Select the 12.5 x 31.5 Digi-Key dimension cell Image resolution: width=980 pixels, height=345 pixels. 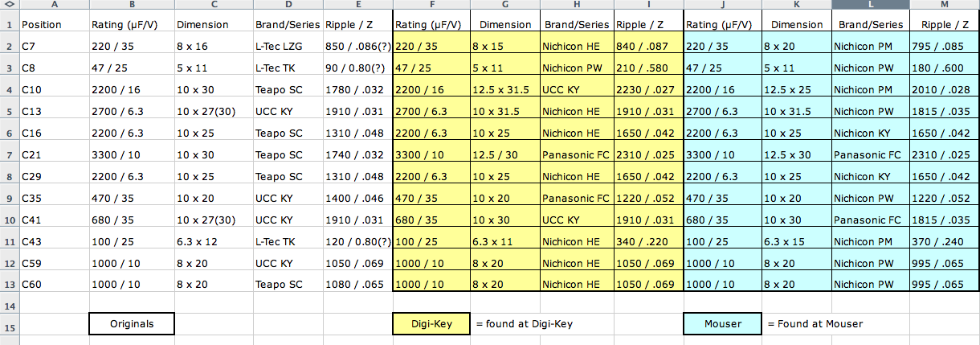coord(504,90)
